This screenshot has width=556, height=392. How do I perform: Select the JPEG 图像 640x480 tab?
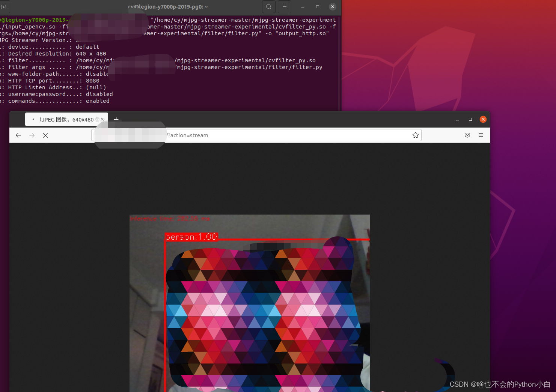pos(66,119)
